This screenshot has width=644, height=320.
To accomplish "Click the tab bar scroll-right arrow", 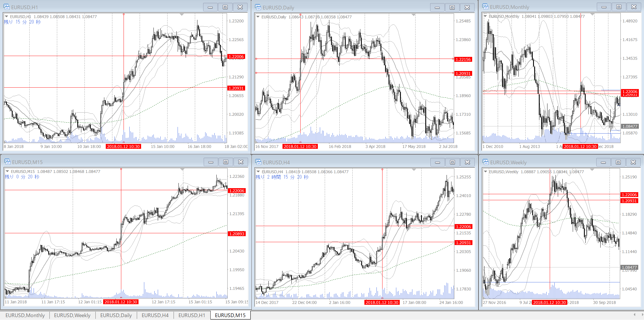I will pyautogui.click(x=642, y=315).
